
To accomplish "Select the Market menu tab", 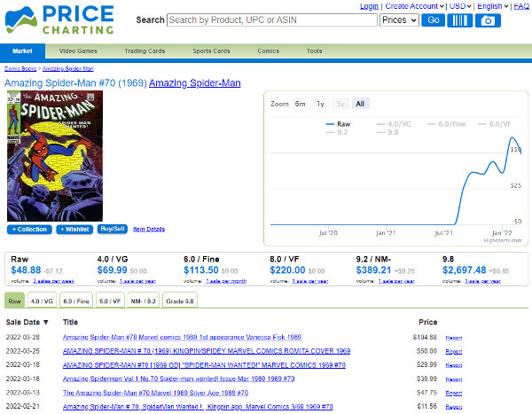I will pos(22,51).
